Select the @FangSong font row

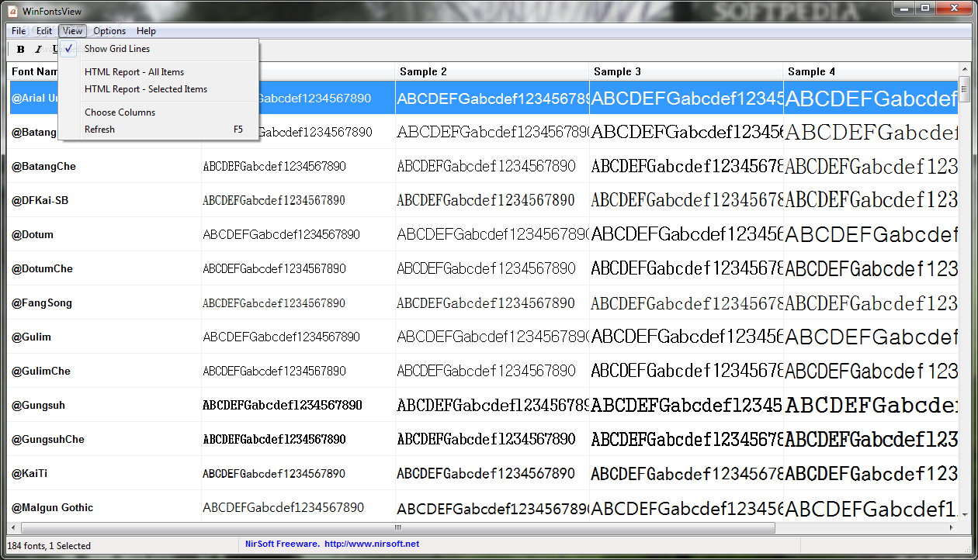[484, 302]
